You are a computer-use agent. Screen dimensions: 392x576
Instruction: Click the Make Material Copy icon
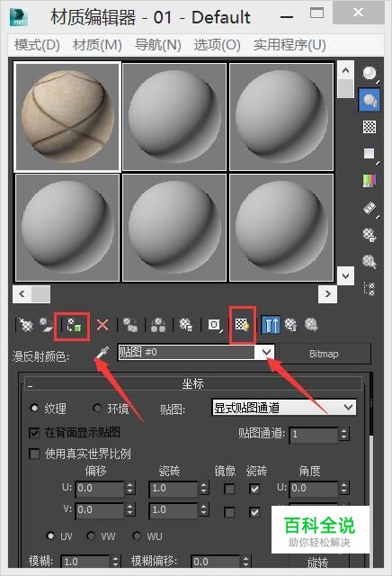coord(130,325)
